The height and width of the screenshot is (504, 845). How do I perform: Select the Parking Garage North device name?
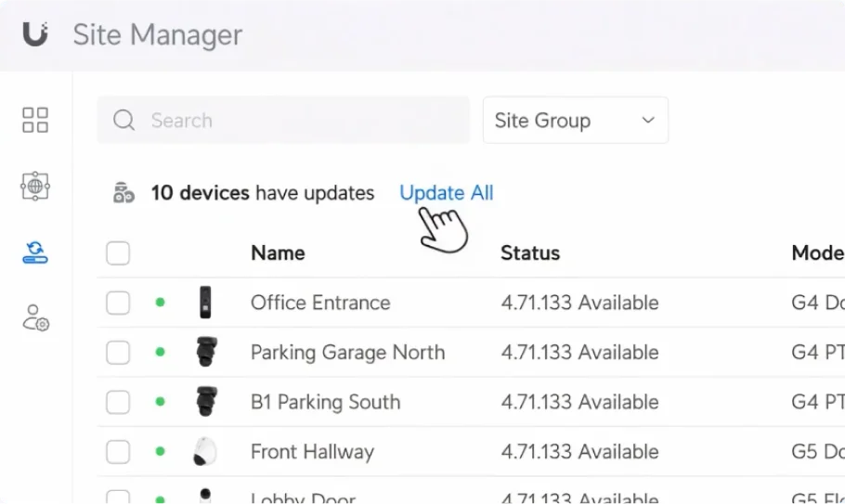click(x=348, y=352)
